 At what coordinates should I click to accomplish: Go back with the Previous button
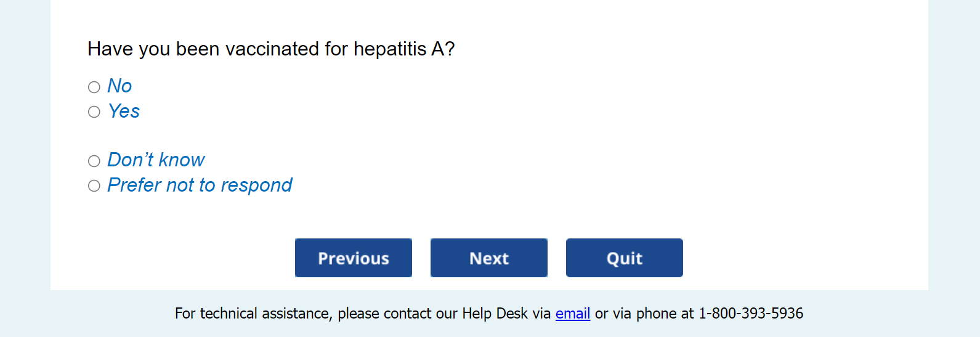(354, 258)
